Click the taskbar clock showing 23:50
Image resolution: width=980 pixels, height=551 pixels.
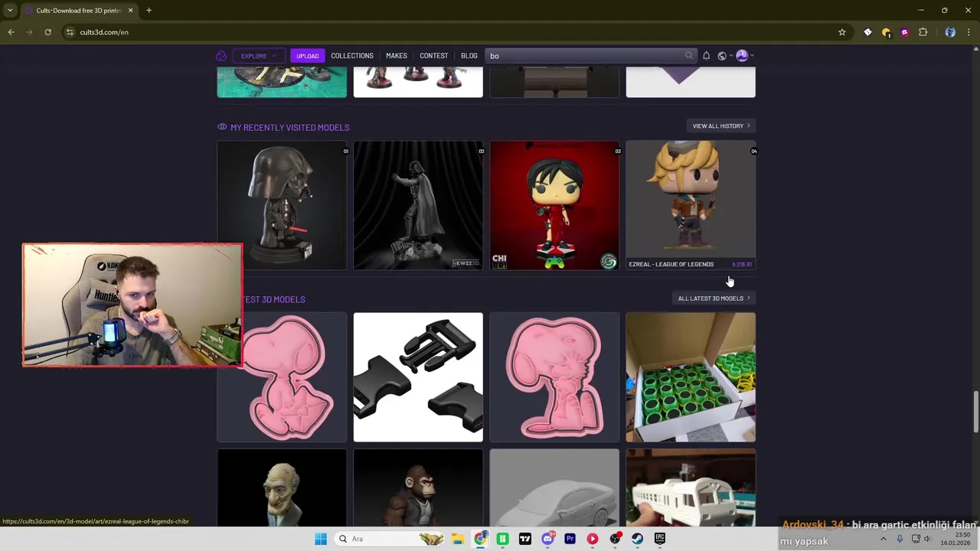tap(955, 539)
